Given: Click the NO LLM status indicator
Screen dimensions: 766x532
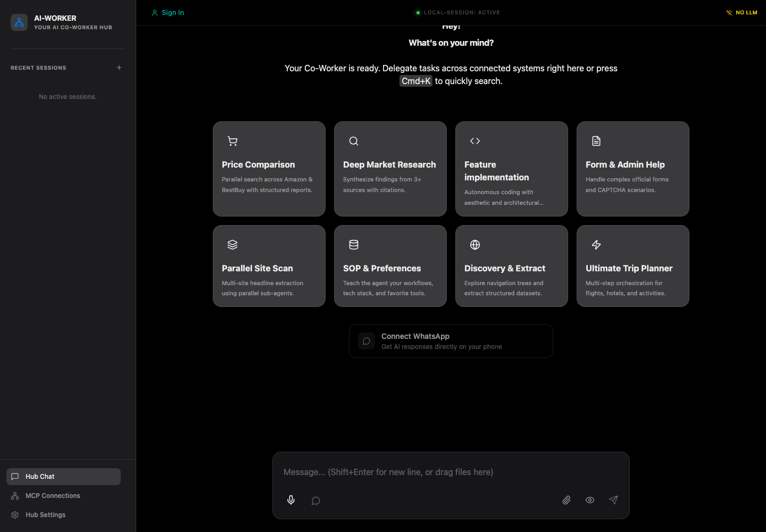Looking at the screenshot, I should point(742,12).
